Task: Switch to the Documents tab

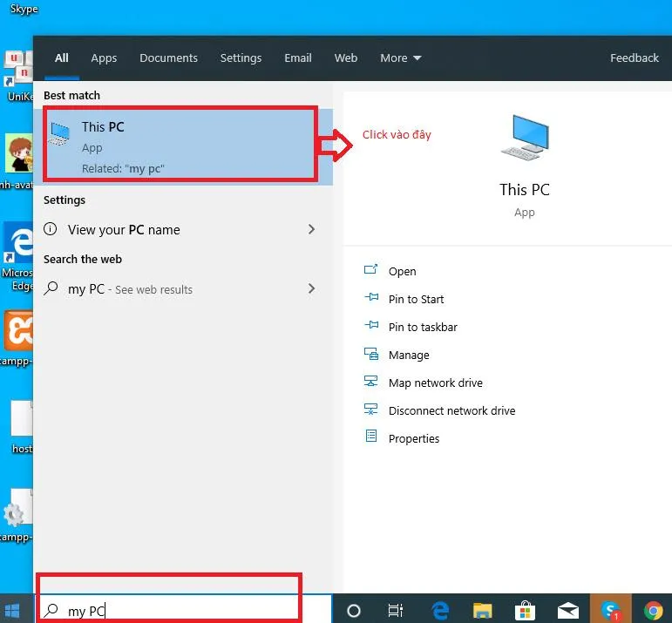Action: 168,58
